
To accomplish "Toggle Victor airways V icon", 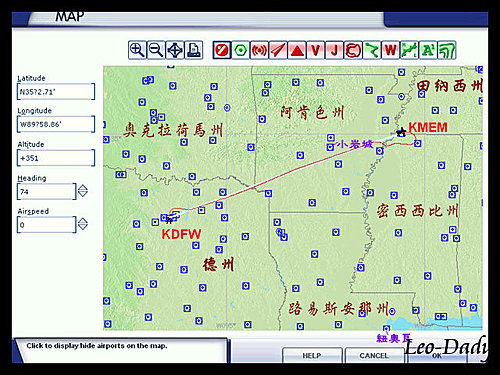I will (316, 50).
